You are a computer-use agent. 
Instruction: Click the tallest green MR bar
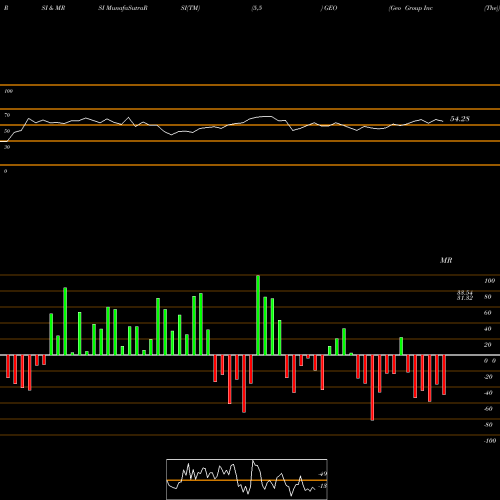(x=258, y=315)
